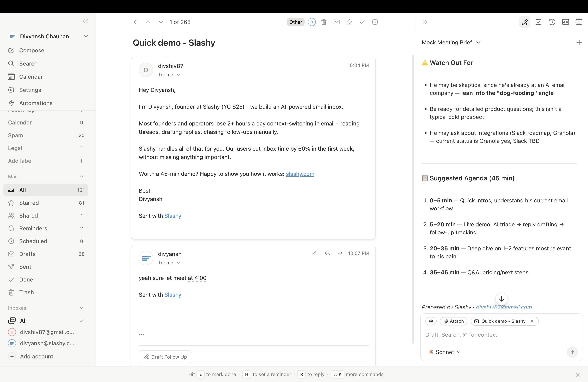Screen dimensions: 588x382
Task: Collapse right panel with double chevron
Action: [425, 22]
